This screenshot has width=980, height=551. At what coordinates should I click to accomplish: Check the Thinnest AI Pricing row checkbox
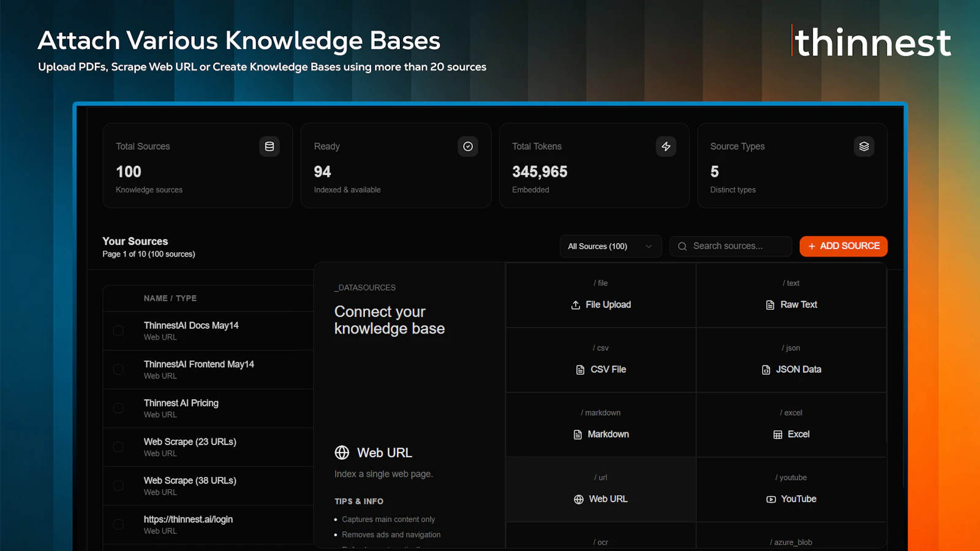pos(119,408)
